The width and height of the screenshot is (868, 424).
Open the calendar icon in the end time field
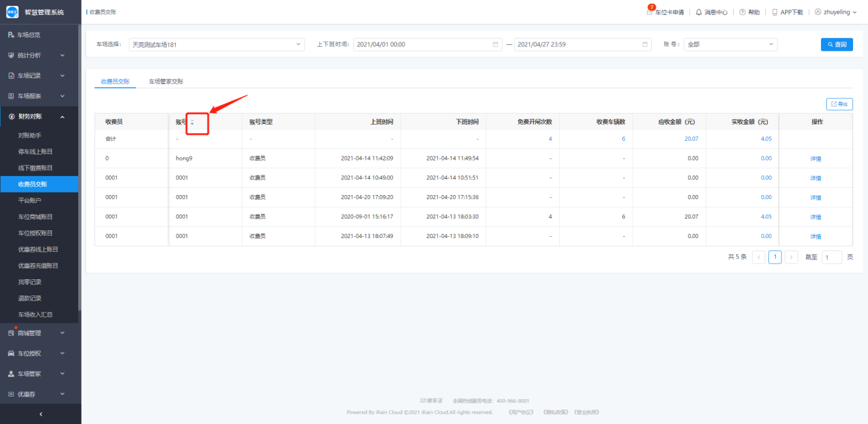[x=646, y=44]
